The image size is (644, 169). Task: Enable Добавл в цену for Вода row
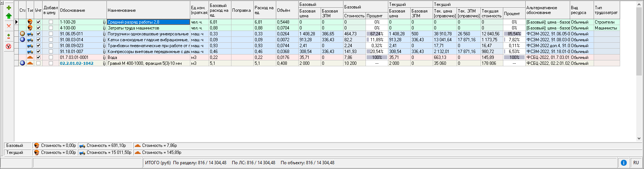pos(51,57)
